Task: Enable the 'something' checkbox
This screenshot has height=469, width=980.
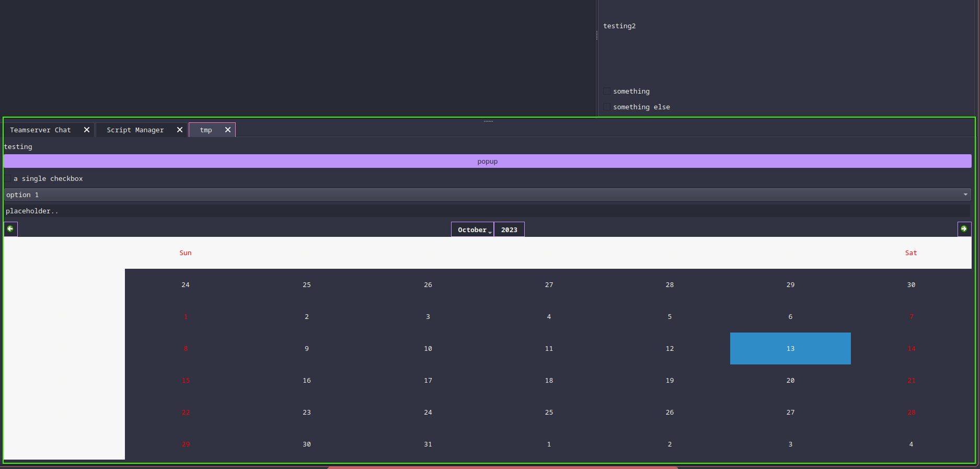Action: click(607, 91)
